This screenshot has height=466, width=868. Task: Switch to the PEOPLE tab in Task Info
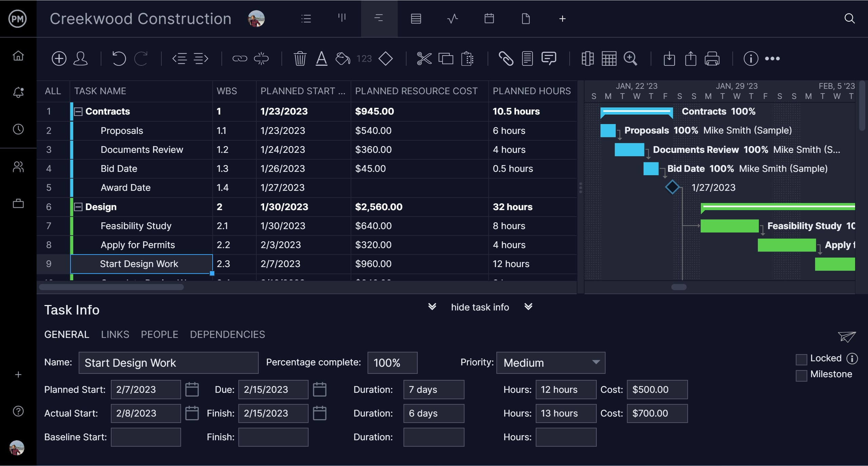(x=160, y=334)
